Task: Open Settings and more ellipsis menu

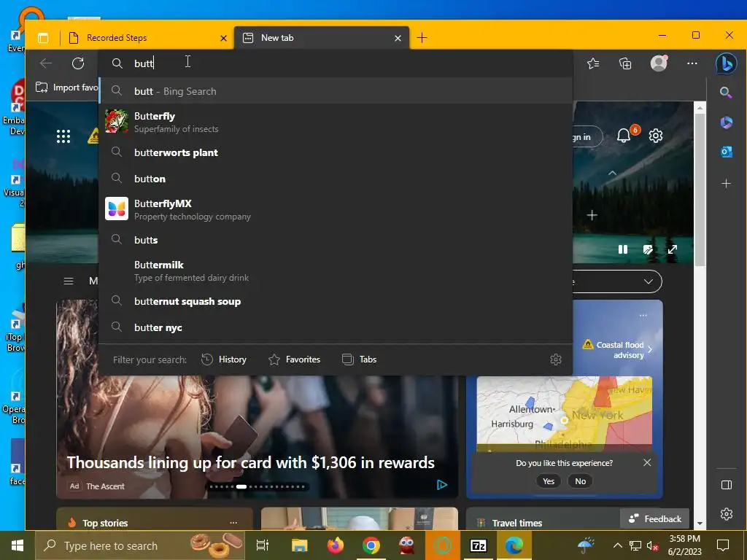Action: pos(692,63)
